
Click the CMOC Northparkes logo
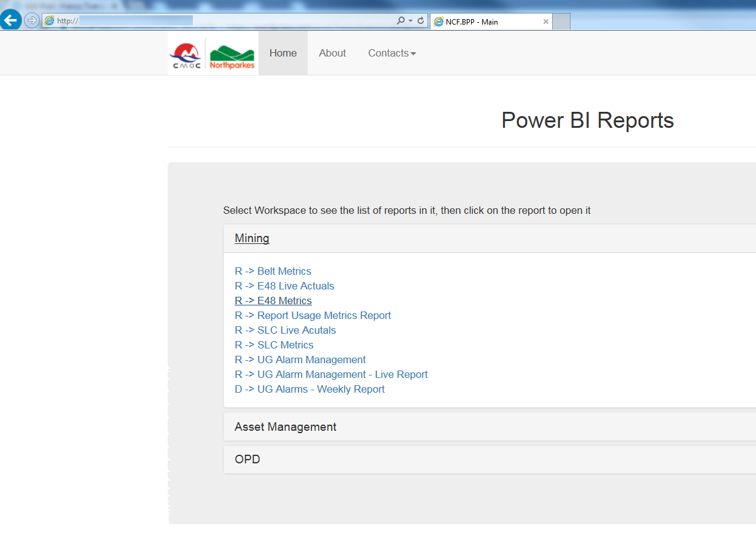click(213, 53)
